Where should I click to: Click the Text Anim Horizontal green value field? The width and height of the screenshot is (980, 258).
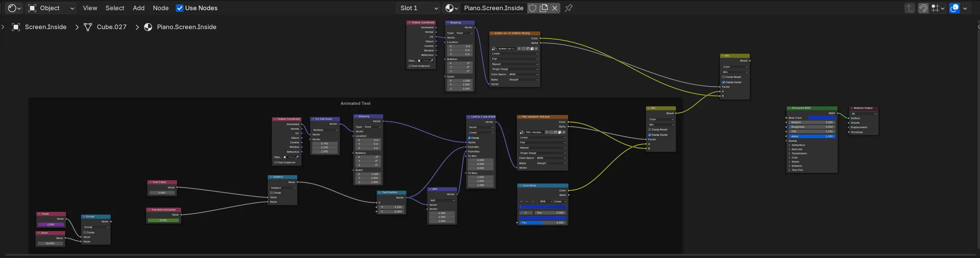[x=163, y=221]
